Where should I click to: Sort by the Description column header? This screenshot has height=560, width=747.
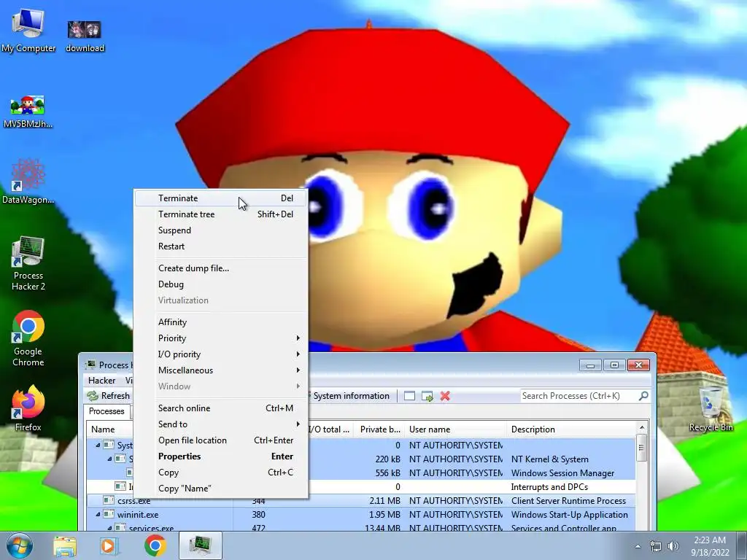(571, 429)
